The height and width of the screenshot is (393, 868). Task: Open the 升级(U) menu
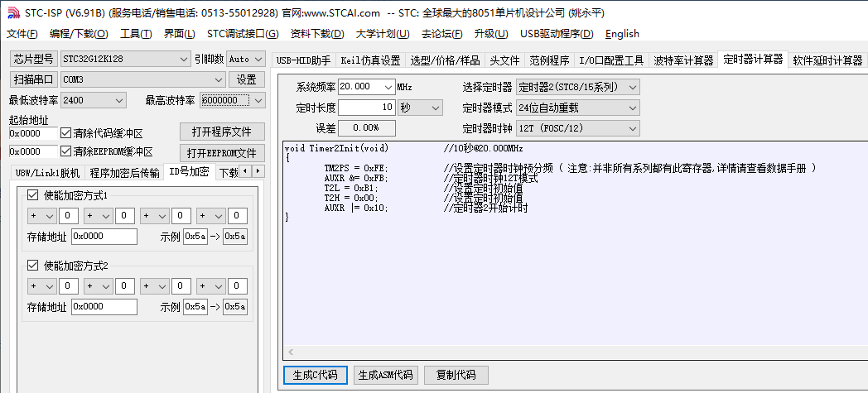pos(491,34)
